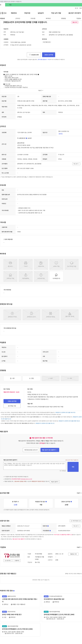Jump to the 모집요강 section tab
This screenshot has height=644, width=82.
click(x=2, y=19)
